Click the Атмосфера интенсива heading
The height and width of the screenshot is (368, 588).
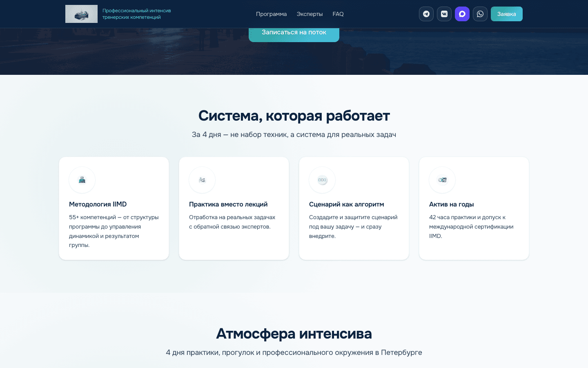(294, 334)
